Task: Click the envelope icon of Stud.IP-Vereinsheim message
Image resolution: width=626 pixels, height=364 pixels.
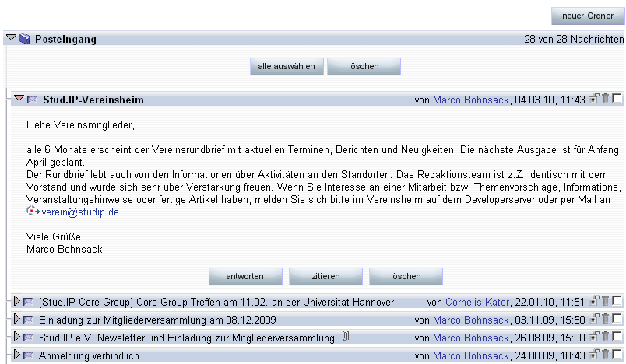Action: (33, 100)
